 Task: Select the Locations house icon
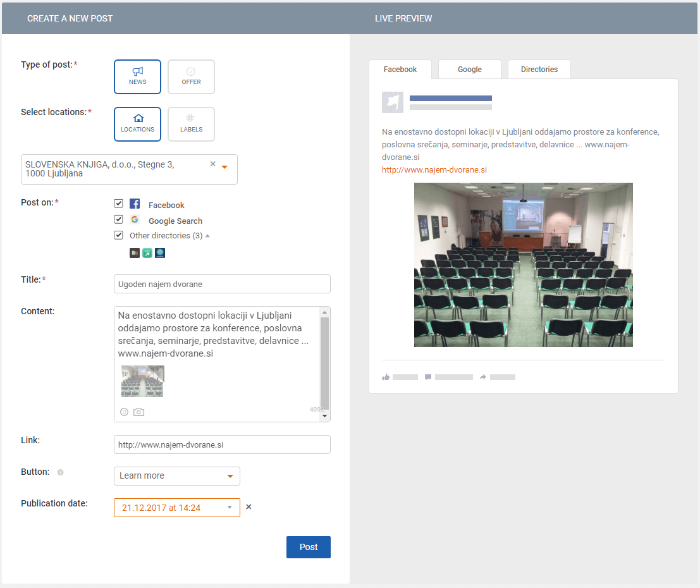[x=137, y=119]
